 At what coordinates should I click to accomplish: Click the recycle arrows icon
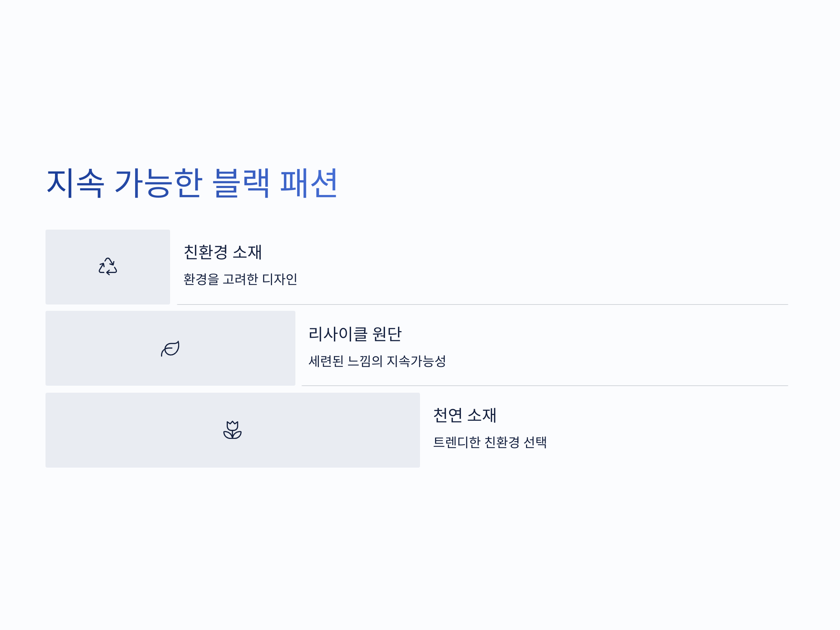click(x=108, y=267)
